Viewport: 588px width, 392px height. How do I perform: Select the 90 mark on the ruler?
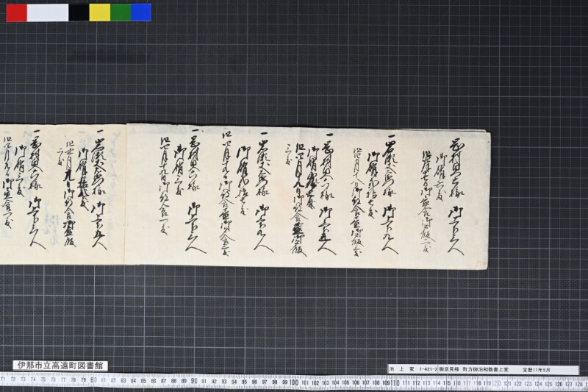193,382
